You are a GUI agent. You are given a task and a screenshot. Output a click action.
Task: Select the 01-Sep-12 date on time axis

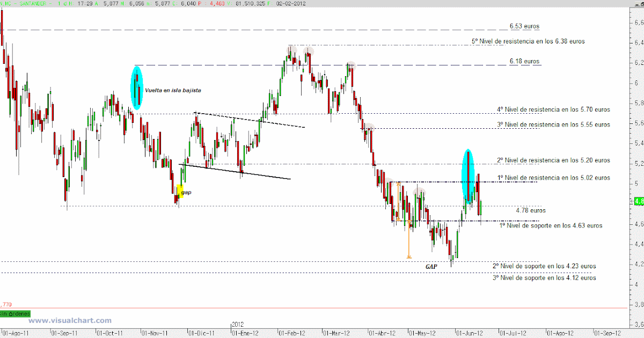[x=608, y=333]
